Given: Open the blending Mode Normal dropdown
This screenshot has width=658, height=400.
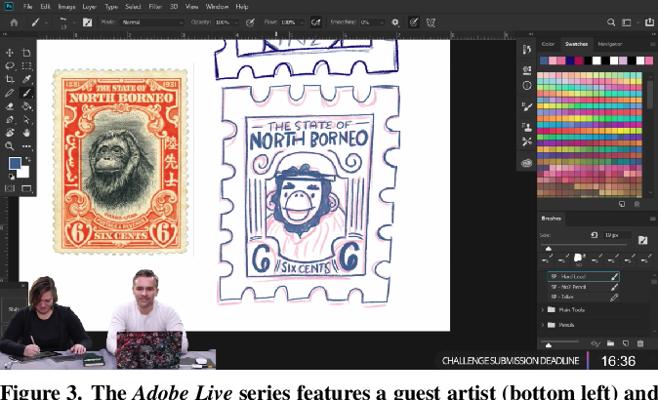Looking at the screenshot, I should point(152,22).
